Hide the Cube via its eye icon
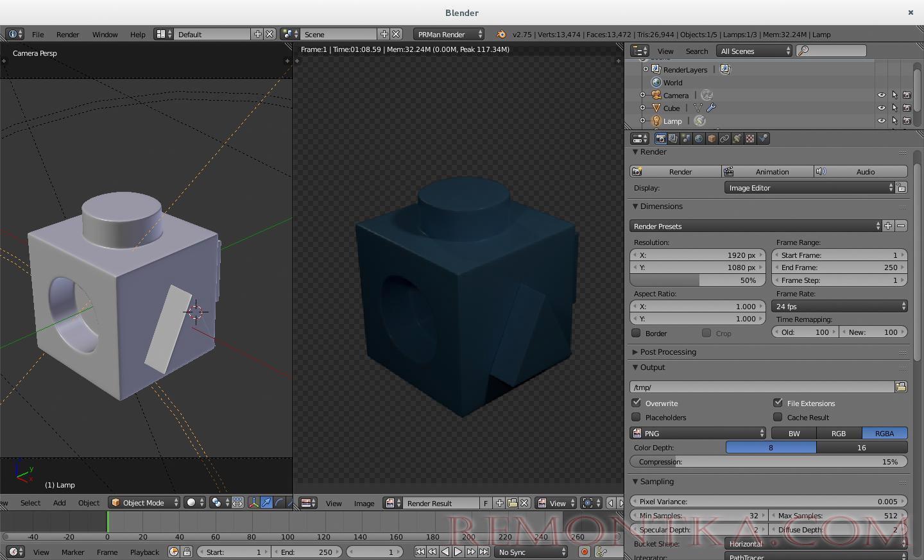The image size is (924, 560). tap(882, 108)
